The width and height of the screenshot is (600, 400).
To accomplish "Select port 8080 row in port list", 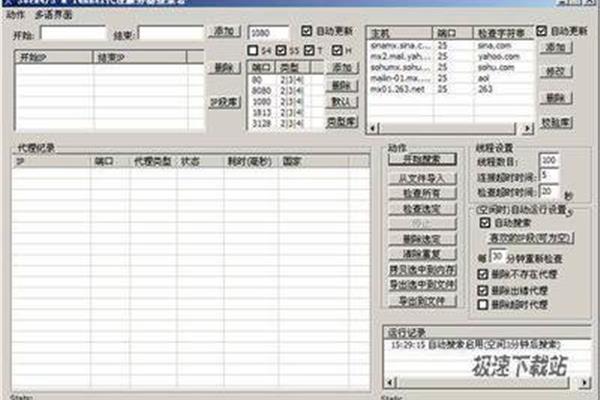I will click(285, 91).
